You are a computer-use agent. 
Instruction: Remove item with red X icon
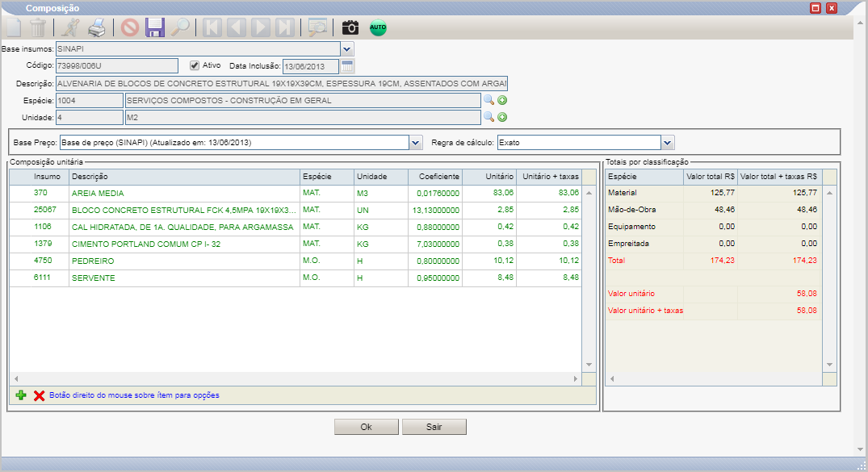39,395
